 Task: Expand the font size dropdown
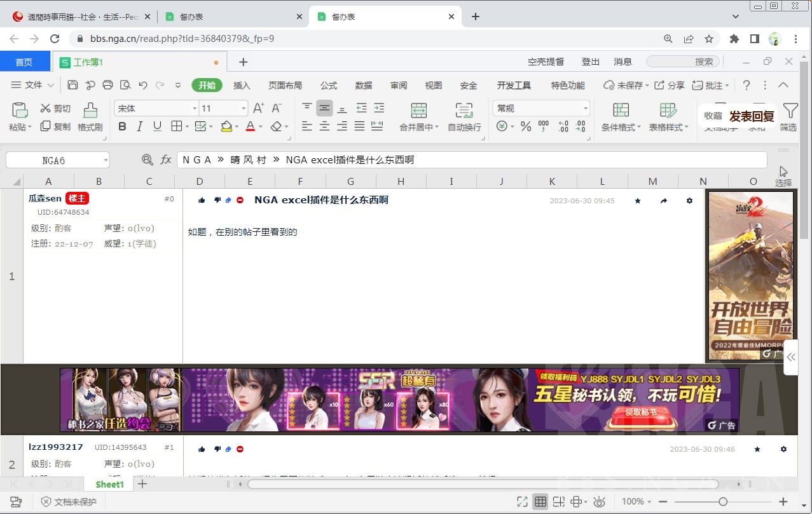point(242,107)
